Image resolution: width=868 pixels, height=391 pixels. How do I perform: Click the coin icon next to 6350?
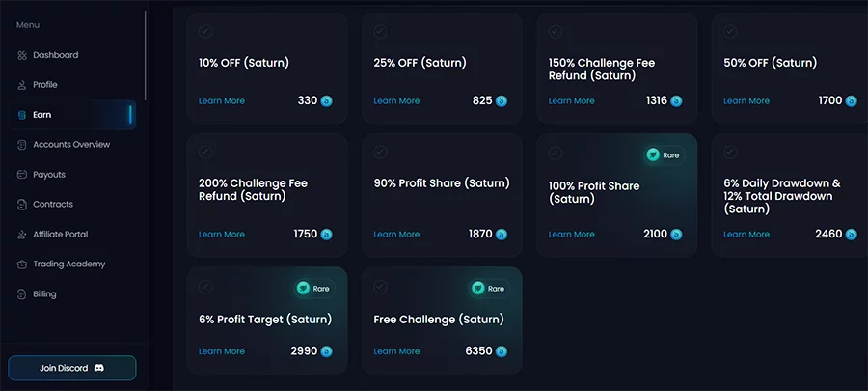click(x=502, y=351)
